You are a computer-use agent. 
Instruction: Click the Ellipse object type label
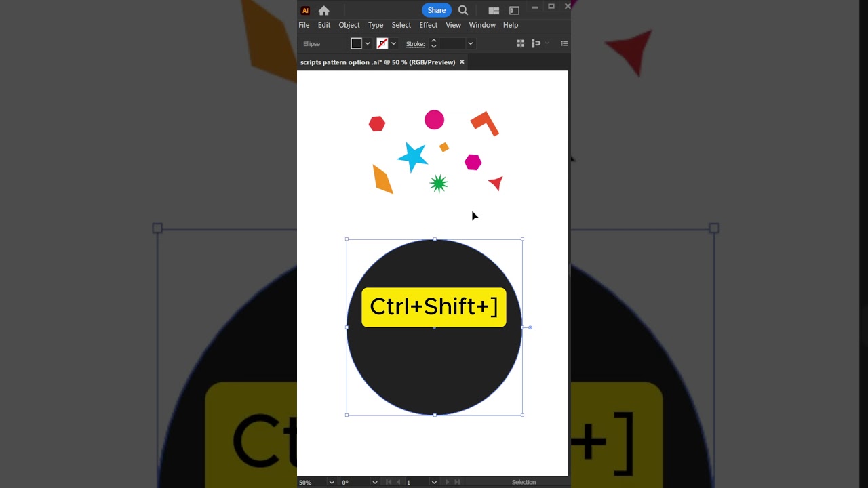(x=311, y=43)
